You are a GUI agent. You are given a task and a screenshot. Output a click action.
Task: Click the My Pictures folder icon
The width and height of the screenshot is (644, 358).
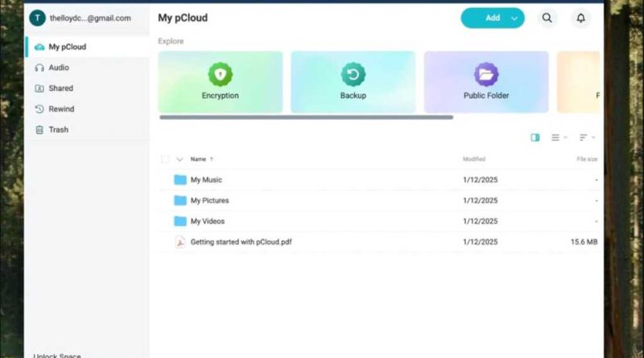point(180,200)
